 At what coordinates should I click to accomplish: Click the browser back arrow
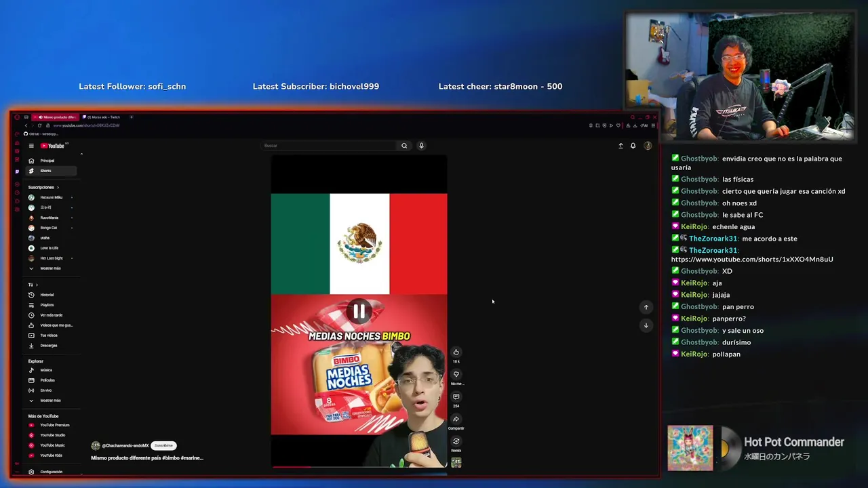click(x=26, y=125)
